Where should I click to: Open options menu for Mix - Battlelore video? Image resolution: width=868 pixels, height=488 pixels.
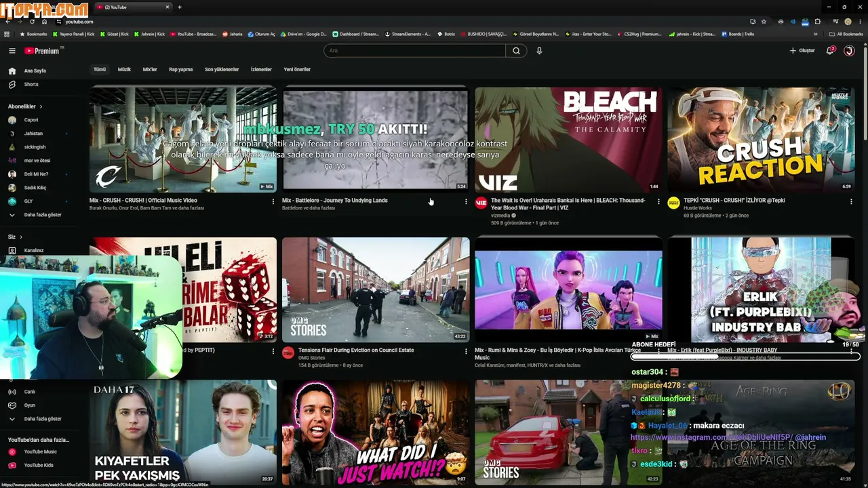[466, 201]
